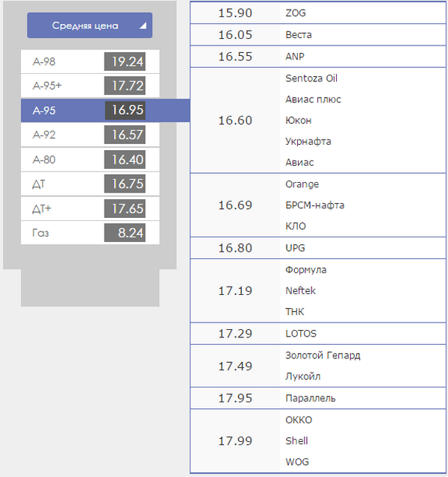
Task: Open the ZOG station link
Action: pos(296,13)
